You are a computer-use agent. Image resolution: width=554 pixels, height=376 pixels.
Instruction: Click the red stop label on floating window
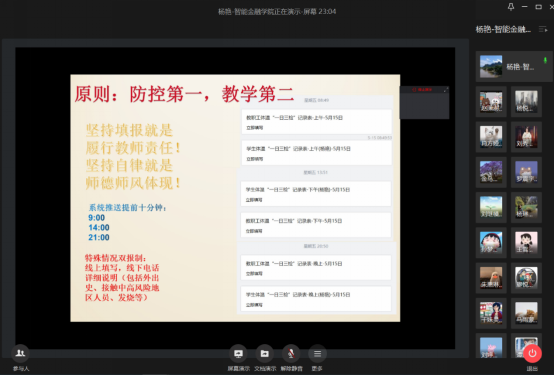point(423,90)
